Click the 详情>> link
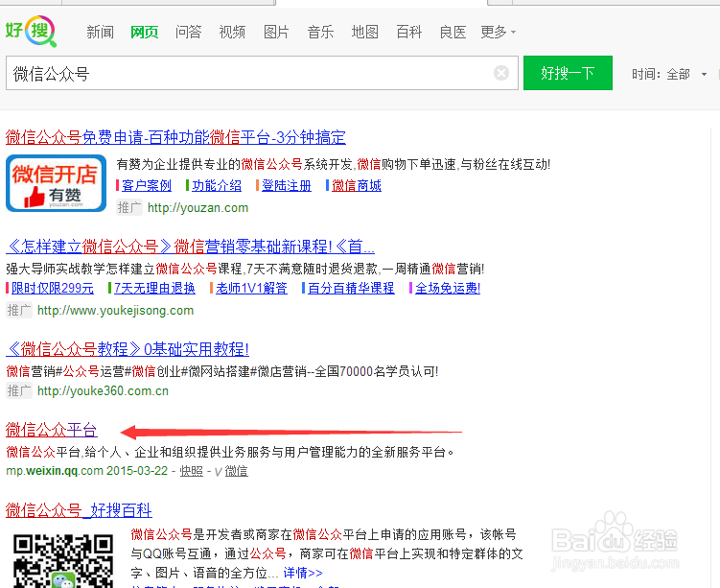This screenshot has width=720, height=588. coord(303,573)
